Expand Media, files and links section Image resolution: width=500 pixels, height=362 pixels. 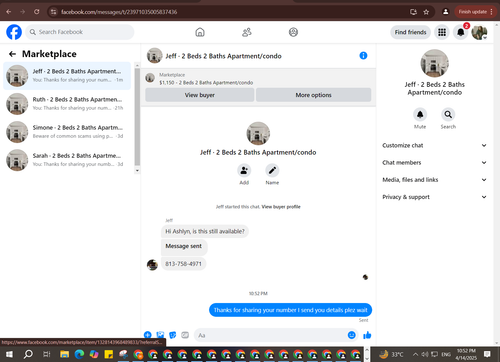click(x=434, y=180)
